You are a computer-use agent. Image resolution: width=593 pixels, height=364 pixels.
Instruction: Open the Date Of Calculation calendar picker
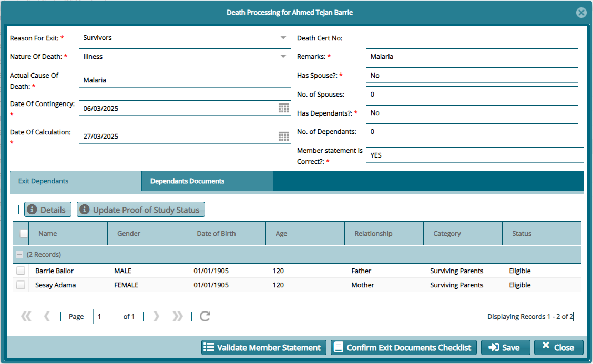click(x=283, y=137)
